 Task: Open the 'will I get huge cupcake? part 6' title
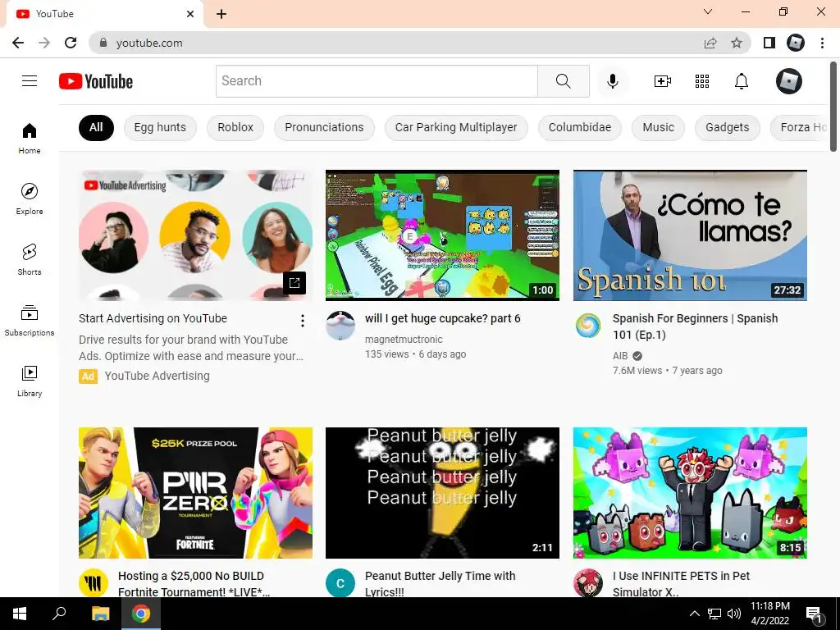(442, 318)
